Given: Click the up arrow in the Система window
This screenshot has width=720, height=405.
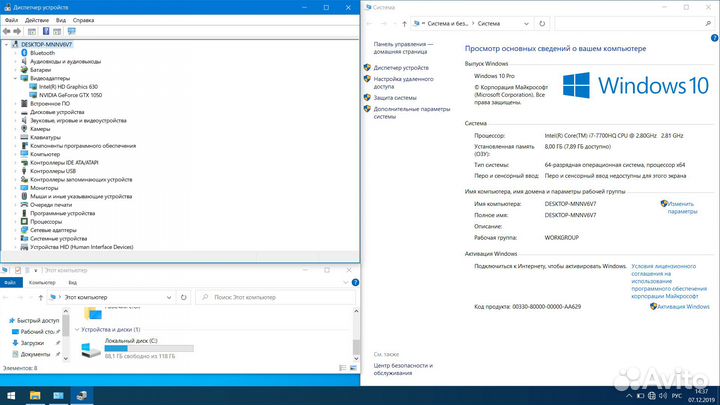Looking at the screenshot, I should [x=404, y=23].
